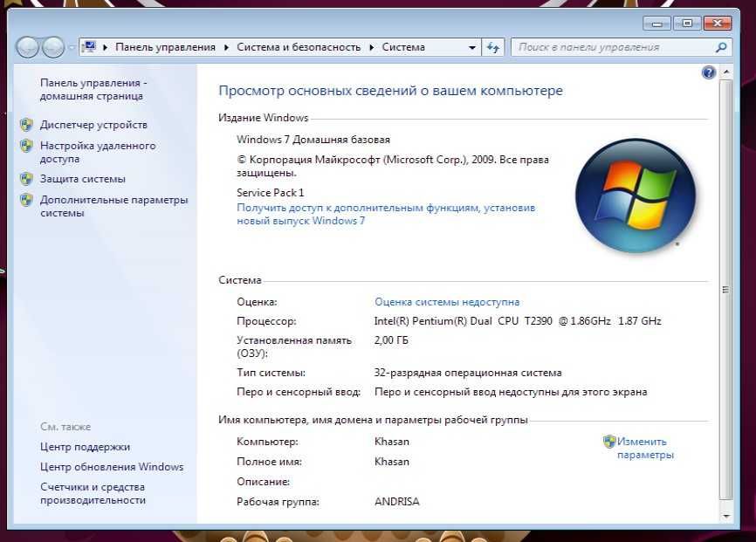Click the workgroup name ANDRISA
Viewport: 756px width, 542px height.
(397, 502)
